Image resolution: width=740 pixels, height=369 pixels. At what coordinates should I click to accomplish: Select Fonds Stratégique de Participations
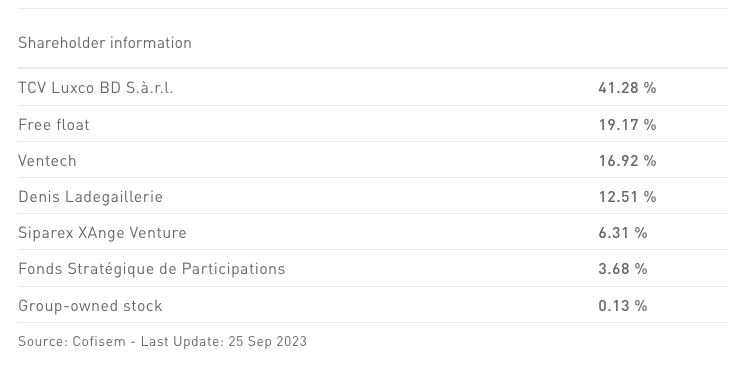click(151, 269)
